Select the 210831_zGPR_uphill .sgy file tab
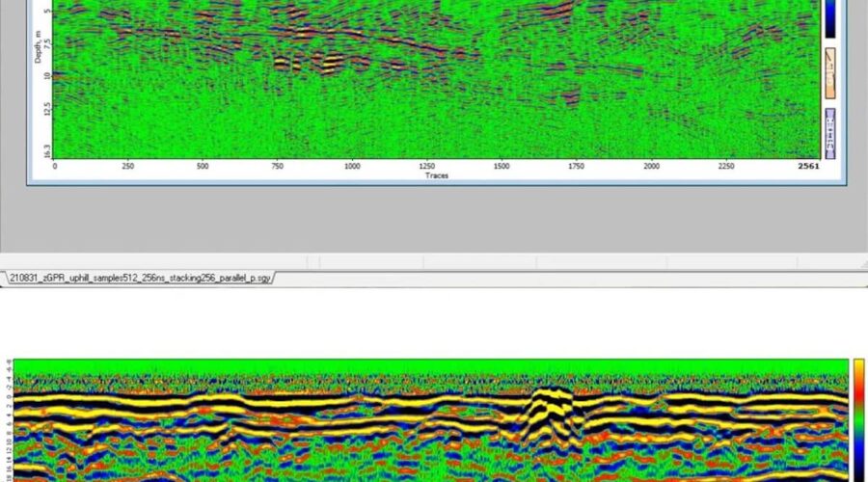Viewport: 868px width, 482px height. coord(141,278)
